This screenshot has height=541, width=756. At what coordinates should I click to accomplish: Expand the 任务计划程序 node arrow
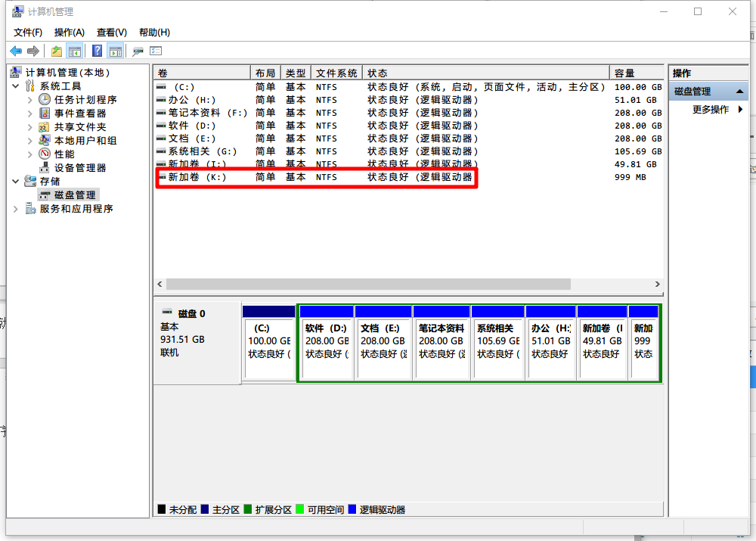pyautogui.click(x=30, y=100)
